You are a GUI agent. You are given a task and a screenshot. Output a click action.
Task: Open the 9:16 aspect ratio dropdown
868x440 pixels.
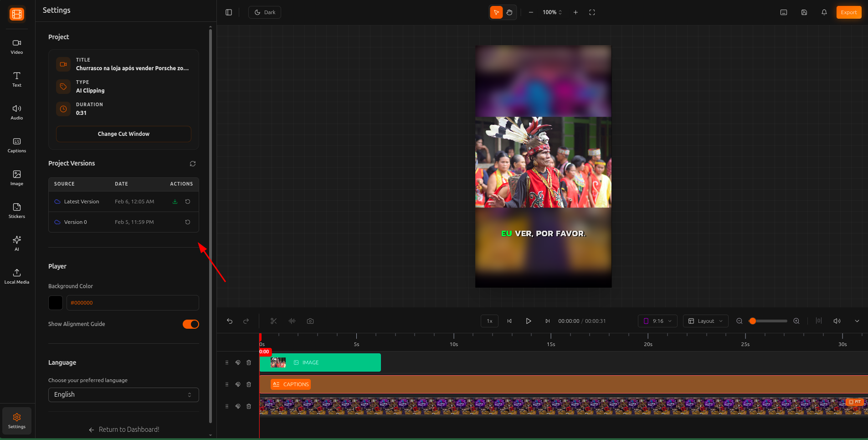click(x=657, y=321)
